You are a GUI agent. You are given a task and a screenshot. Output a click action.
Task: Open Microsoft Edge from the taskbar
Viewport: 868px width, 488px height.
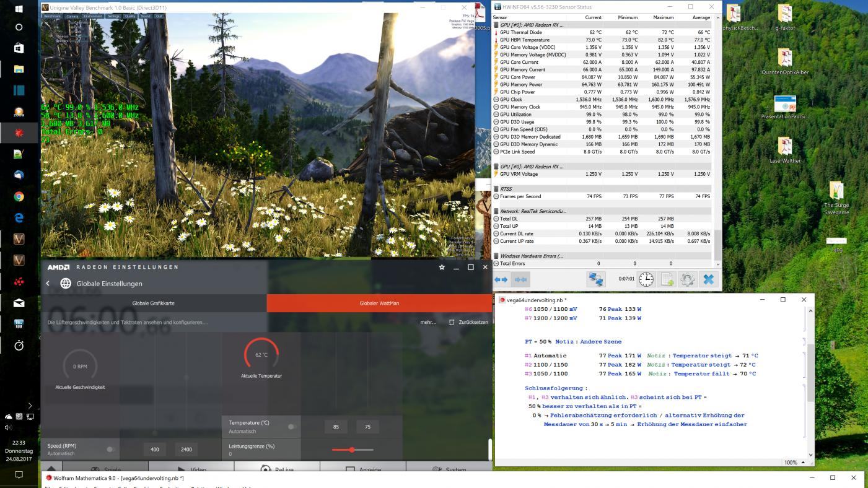19,218
